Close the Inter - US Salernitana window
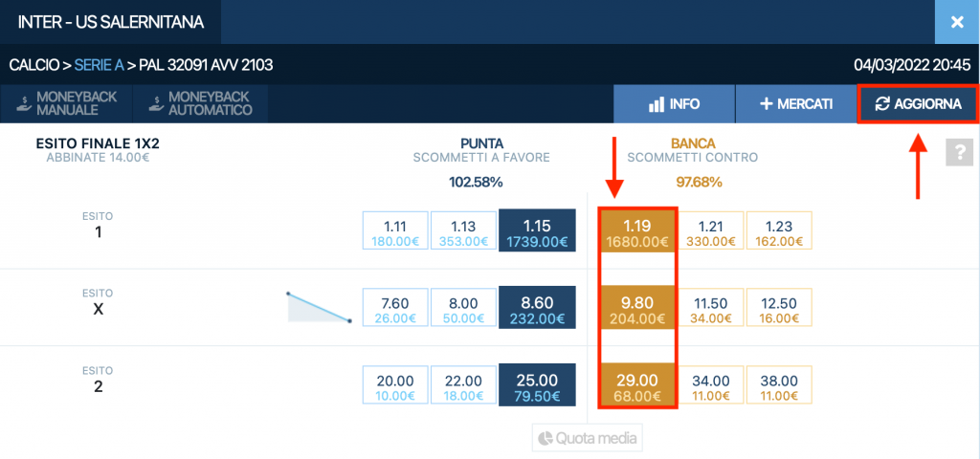This screenshot has height=459, width=980. (x=956, y=22)
